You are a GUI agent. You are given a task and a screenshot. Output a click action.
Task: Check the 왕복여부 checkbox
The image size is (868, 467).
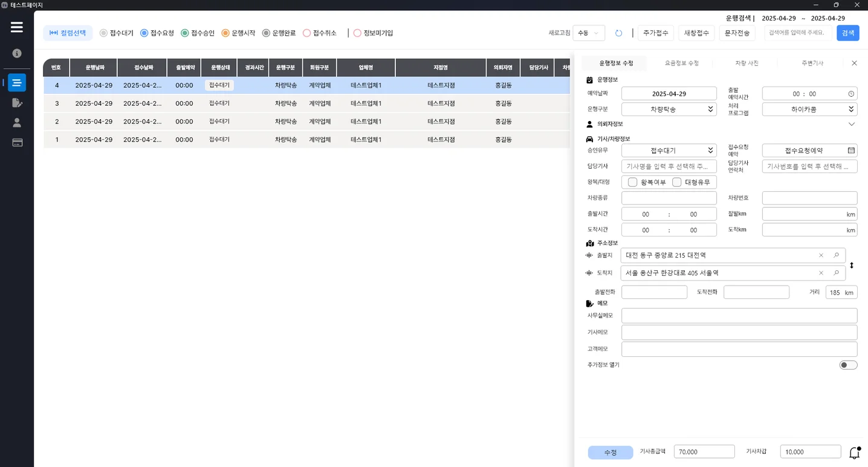(x=633, y=182)
